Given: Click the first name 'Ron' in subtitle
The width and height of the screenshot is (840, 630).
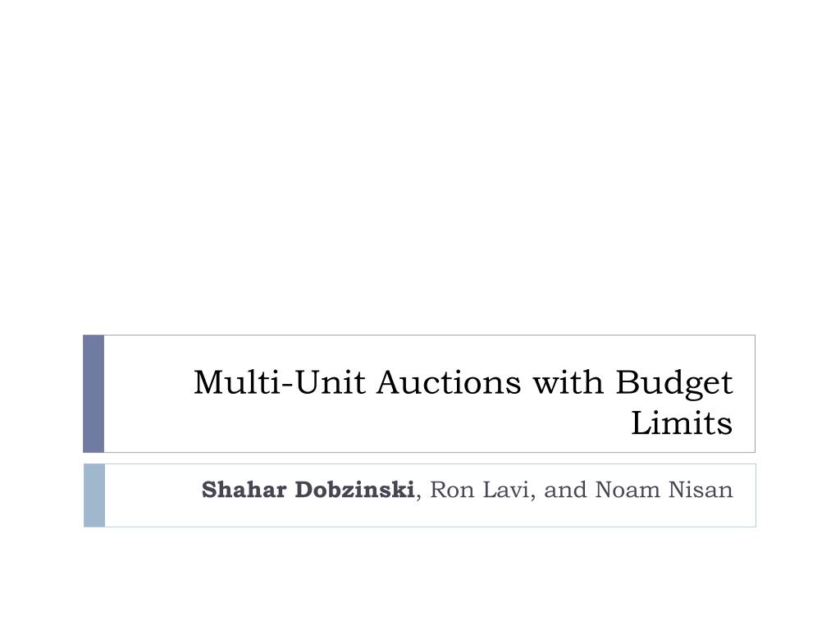Looking at the screenshot, I should [x=451, y=490].
